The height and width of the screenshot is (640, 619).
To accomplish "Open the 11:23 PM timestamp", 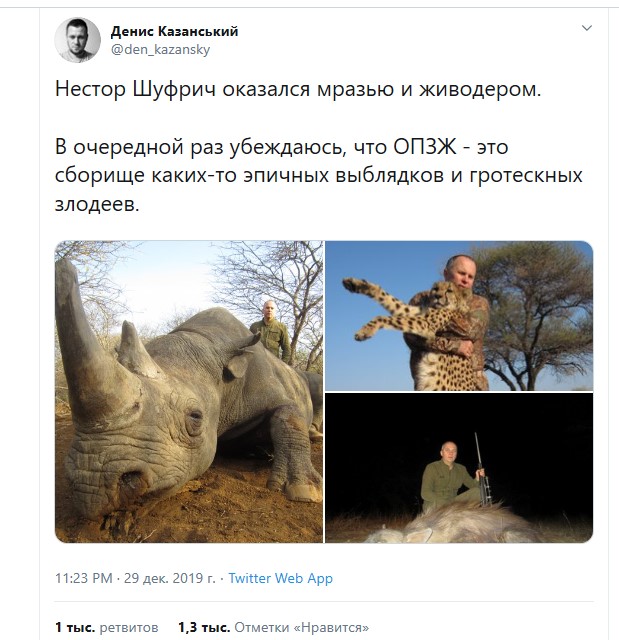I will pyautogui.click(x=84, y=578).
